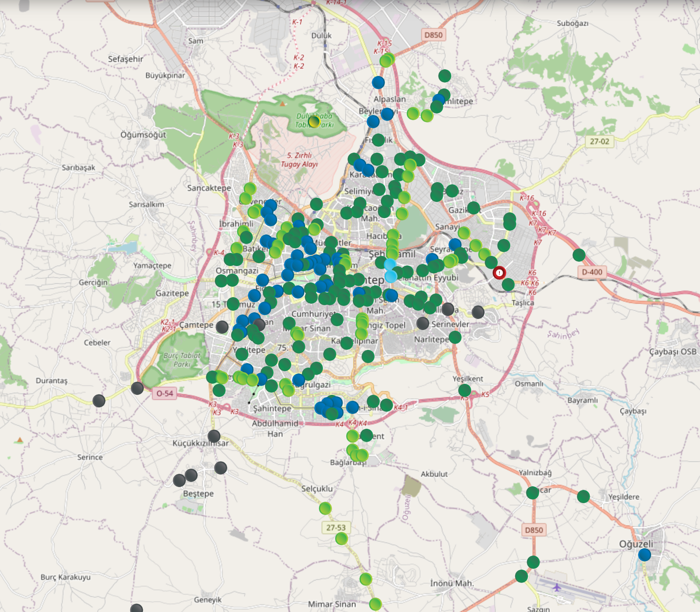Select the gray marker just west of the O-54 shield

pos(137,388)
